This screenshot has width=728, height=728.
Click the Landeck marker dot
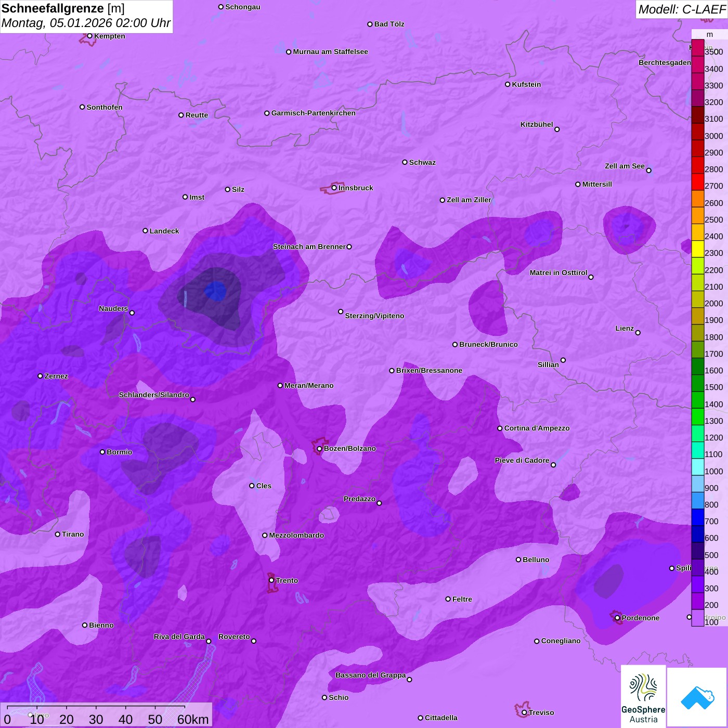pyautogui.click(x=146, y=231)
